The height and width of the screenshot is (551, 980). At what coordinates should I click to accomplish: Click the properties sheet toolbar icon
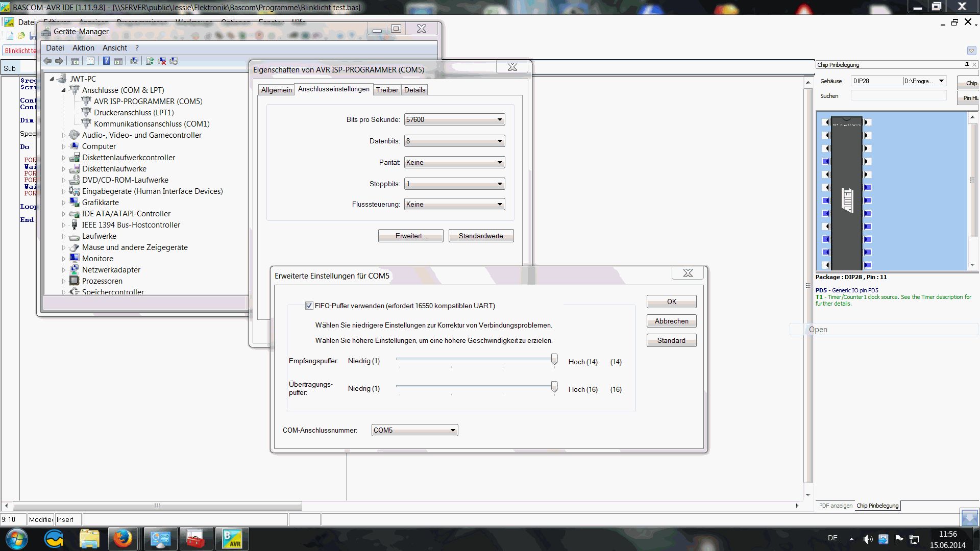pos(90,61)
